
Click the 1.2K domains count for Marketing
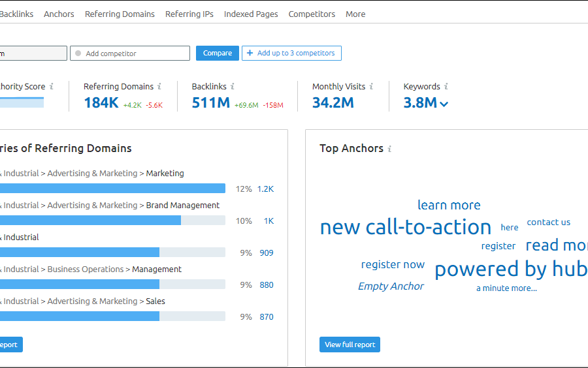pyautogui.click(x=265, y=189)
